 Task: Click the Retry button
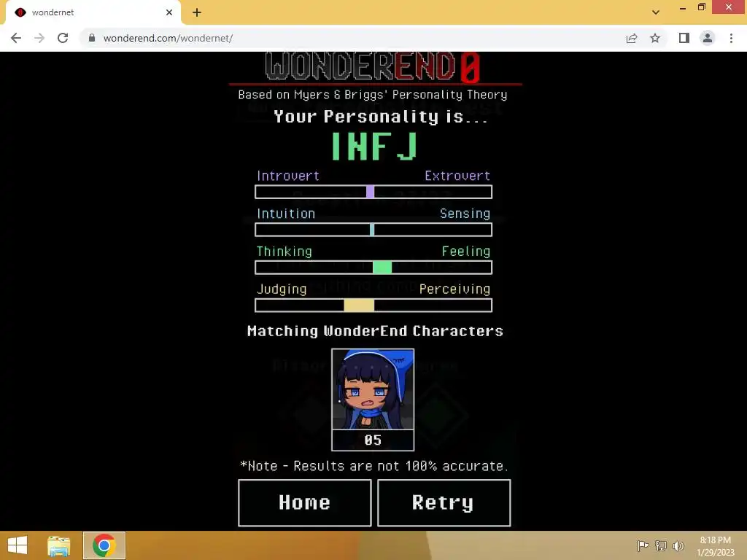tap(444, 503)
